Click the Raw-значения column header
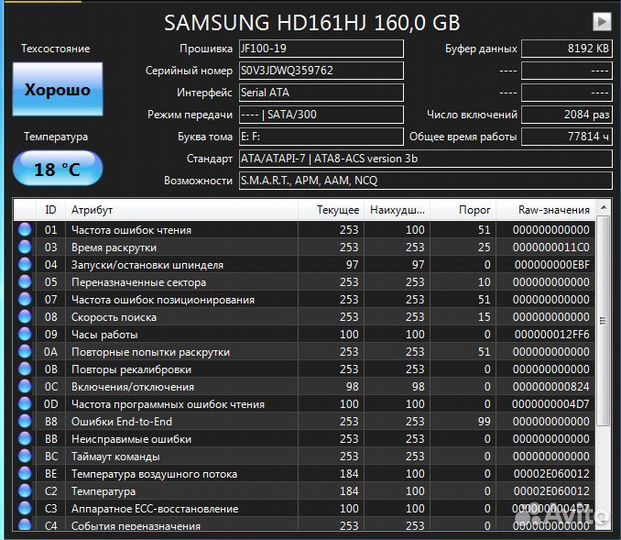Image resolution: width=621 pixels, height=540 pixels. pyautogui.click(x=546, y=210)
